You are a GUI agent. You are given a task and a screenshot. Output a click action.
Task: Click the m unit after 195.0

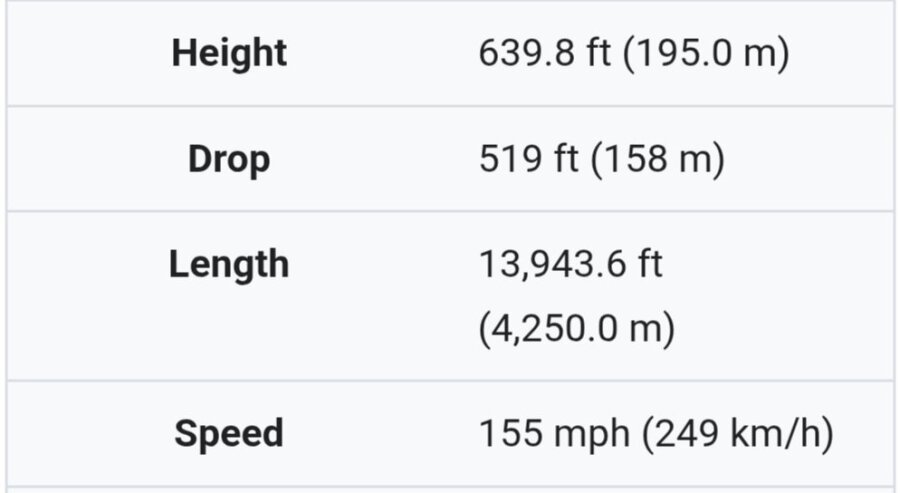[761, 55]
